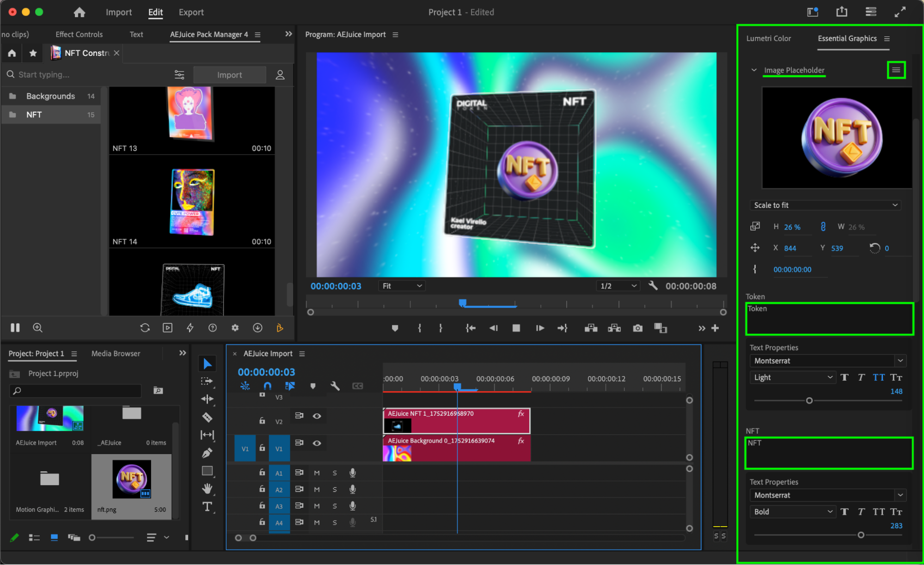The image size is (924, 565).
Task: Open the Export workspace tab
Action: [191, 12]
